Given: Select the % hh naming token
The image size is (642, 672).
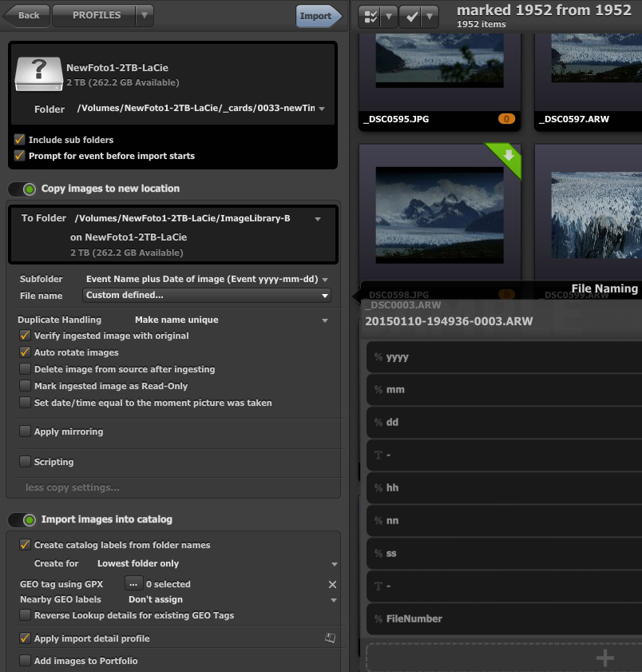Looking at the screenshot, I should coord(504,487).
